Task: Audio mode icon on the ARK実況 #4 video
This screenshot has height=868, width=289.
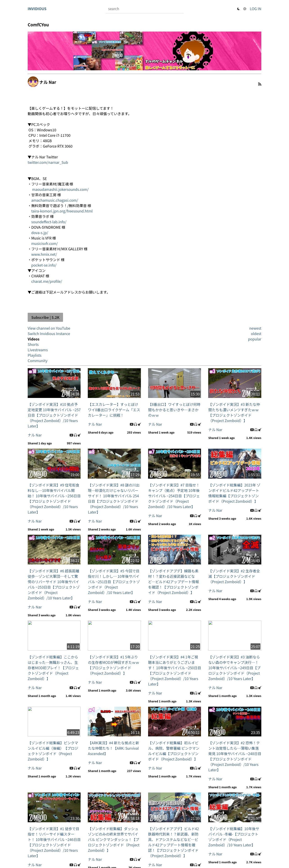Action: pyautogui.click(x=135, y=763)
